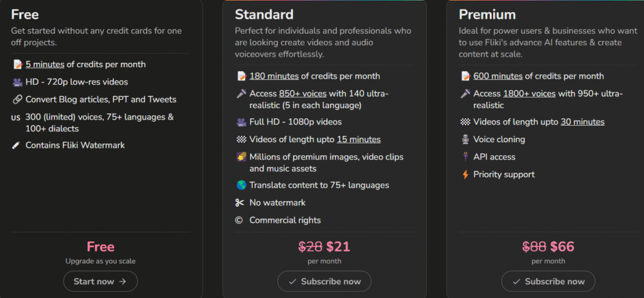Viewport: 644px width, 298px height.
Task: Click the Premium $66 price text
Action: 562,247
